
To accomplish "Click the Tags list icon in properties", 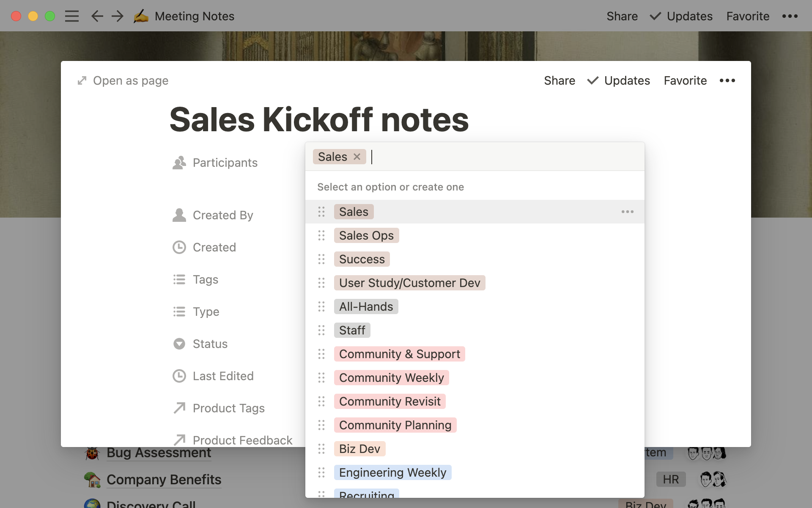I will click(179, 279).
